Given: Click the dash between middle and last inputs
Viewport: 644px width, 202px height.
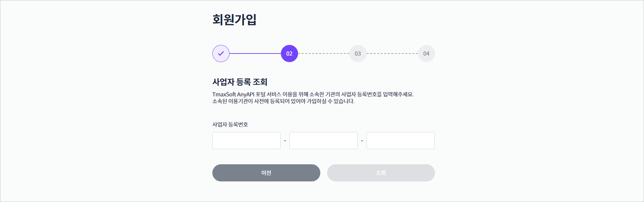Looking at the screenshot, I should click(x=362, y=141).
